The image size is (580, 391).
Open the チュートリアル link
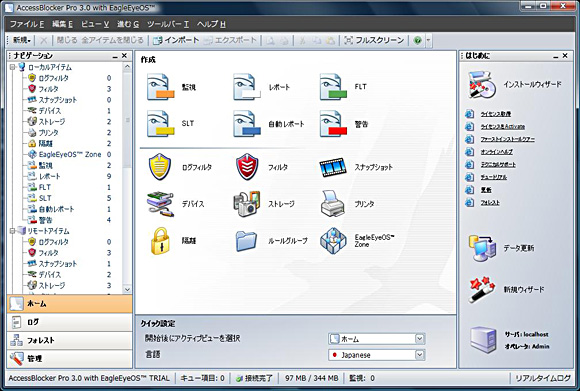pos(494,178)
